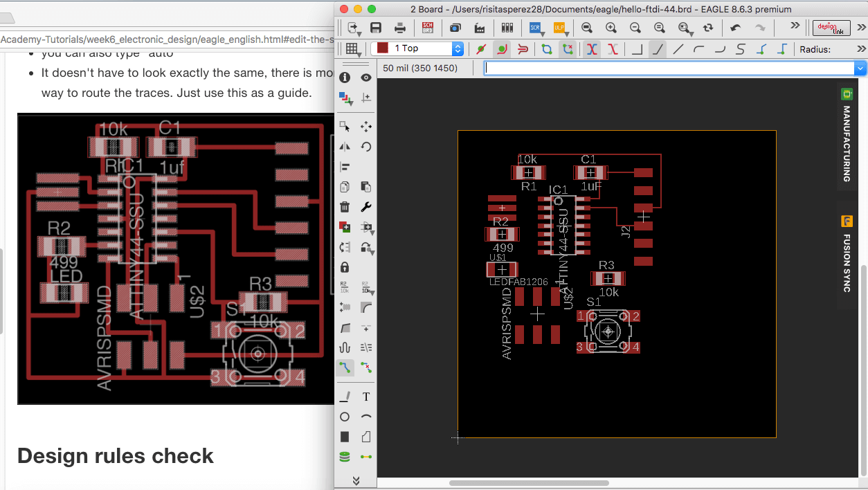Click the 'Design rules check' heading in browser

[116, 455]
